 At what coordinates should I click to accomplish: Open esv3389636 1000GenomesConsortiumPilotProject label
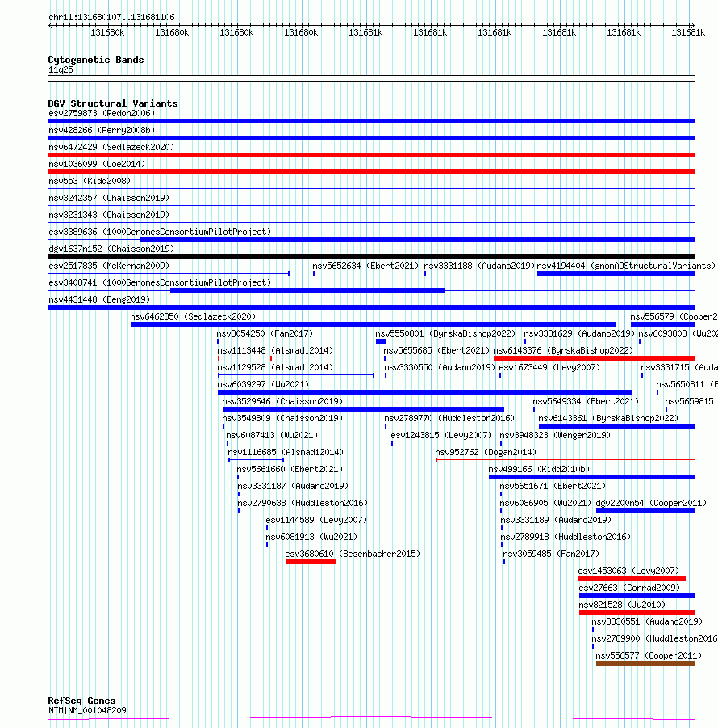pyautogui.click(x=160, y=232)
